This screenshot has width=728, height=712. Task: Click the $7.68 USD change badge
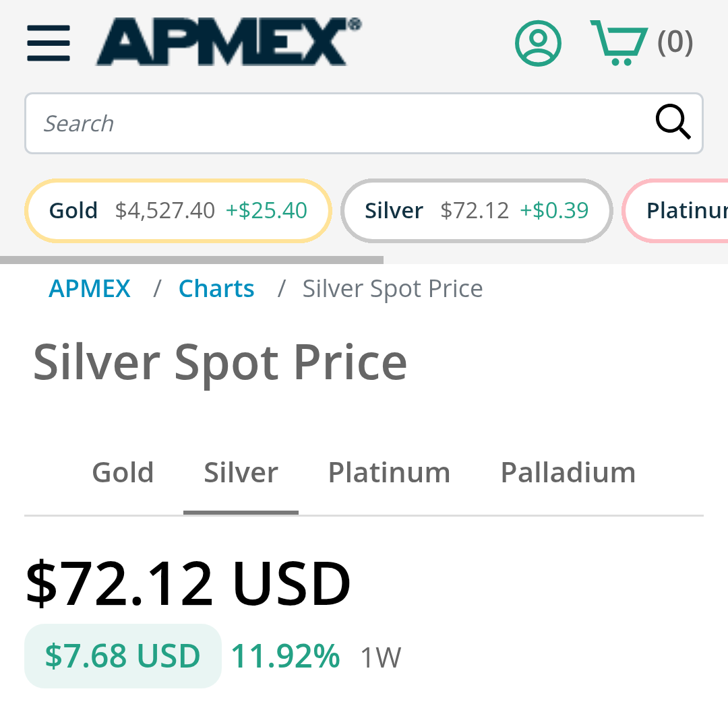click(123, 656)
